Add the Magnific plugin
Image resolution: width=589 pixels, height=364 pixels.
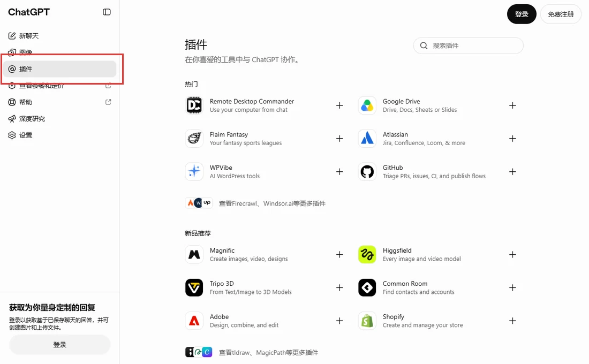[339, 254]
